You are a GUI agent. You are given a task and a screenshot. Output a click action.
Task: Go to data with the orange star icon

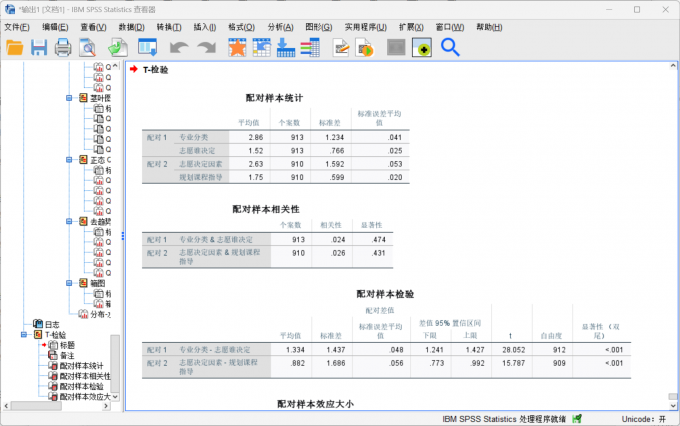point(237,47)
